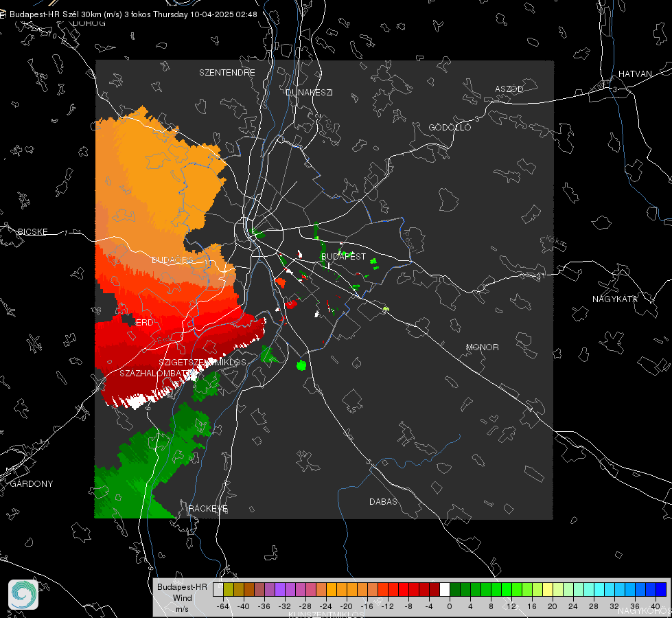Select the white zero swatch in the legend
Screen dimensions: 672x618
(x=445, y=589)
